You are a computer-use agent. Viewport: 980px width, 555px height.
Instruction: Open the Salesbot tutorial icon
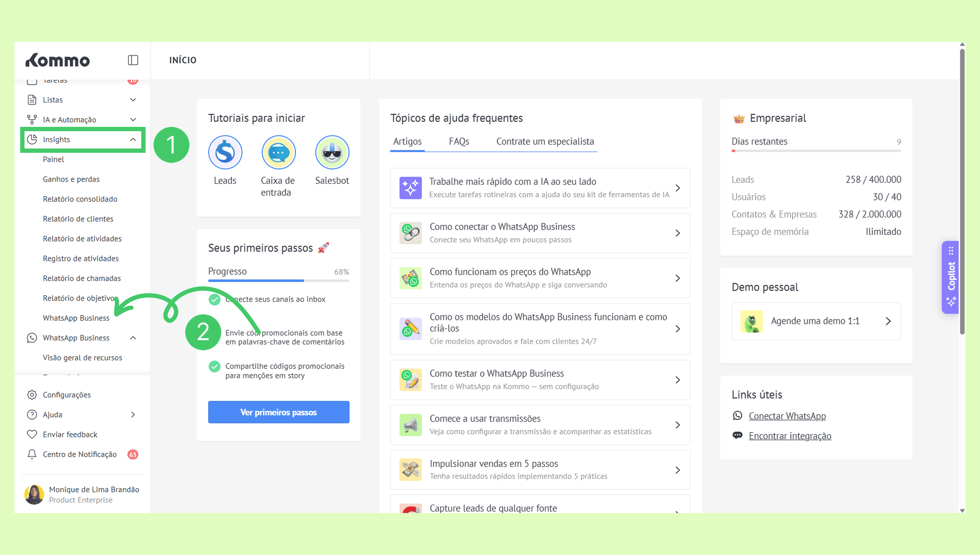click(332, 152)
